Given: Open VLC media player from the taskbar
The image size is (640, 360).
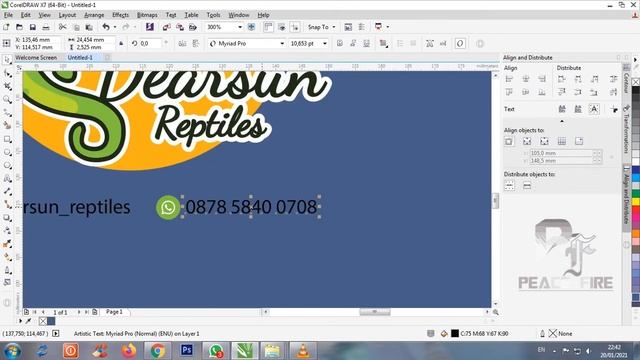Looking at the screenshot, I should click(302, 351).
